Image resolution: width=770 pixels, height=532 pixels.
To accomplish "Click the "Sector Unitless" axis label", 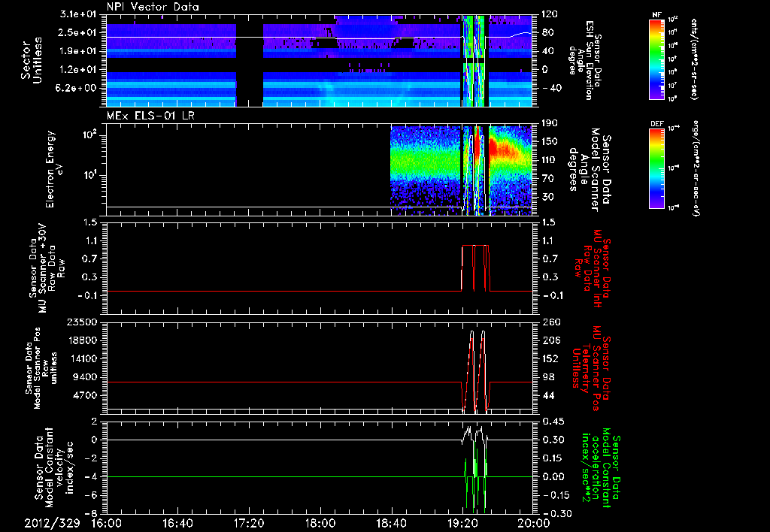I will coord(32,60).
